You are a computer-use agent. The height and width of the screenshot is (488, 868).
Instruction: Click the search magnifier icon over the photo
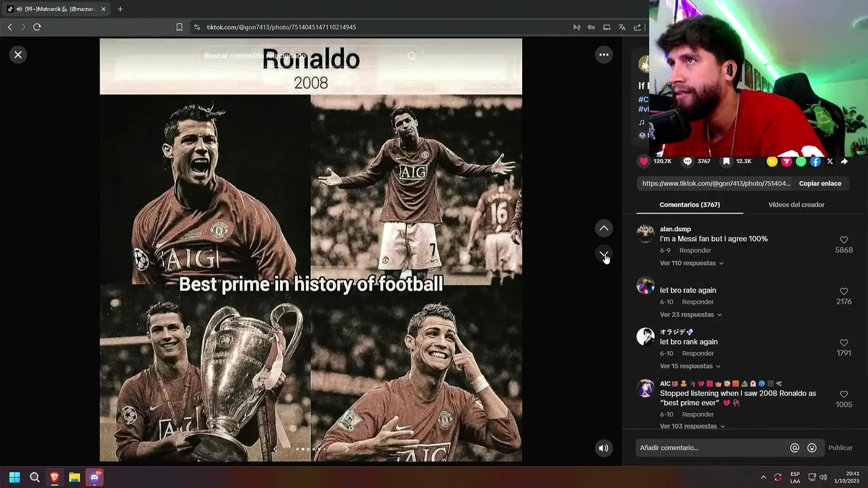[x=412, y=56]
